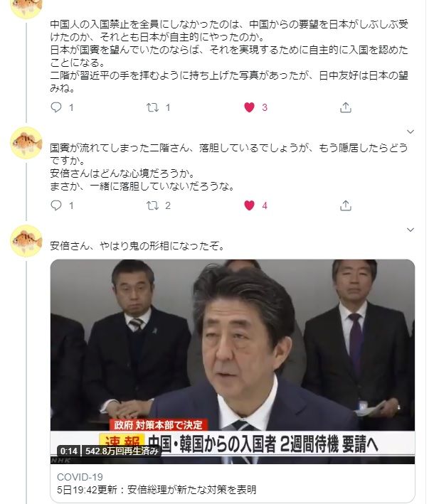
Task: Share the first tweet via share icon
Action: [x=345, y=107]
